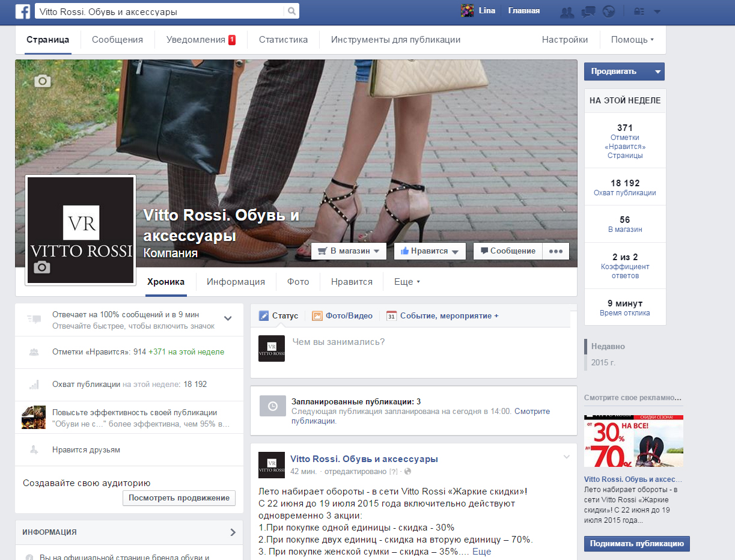The width and height of the screenshot is (735, 560).
Task: Expand response rate chevron in sidebar
Action: pos(228,318)
